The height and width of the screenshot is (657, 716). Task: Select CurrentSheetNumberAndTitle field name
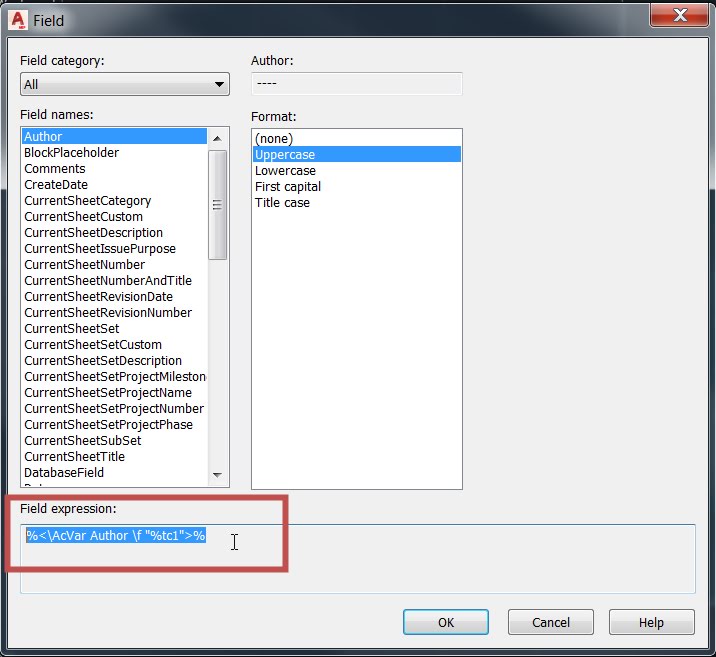pyautogui.click(x=114, y=280)
